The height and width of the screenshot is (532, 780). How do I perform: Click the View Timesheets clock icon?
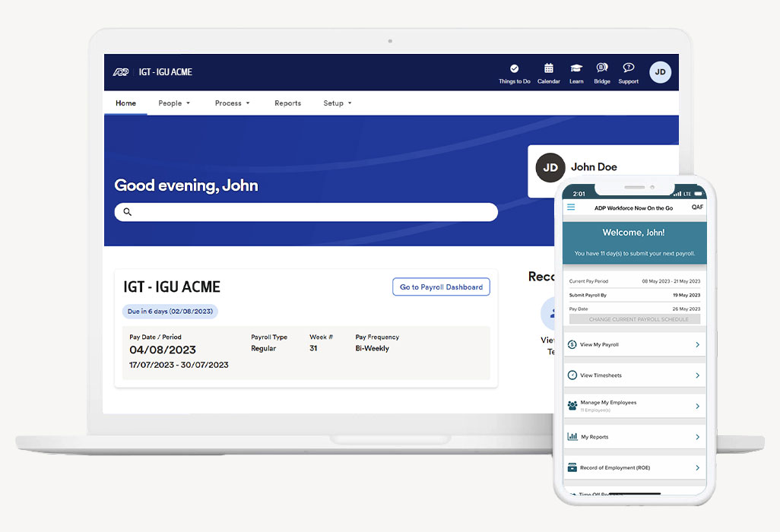tap(572, 375)
